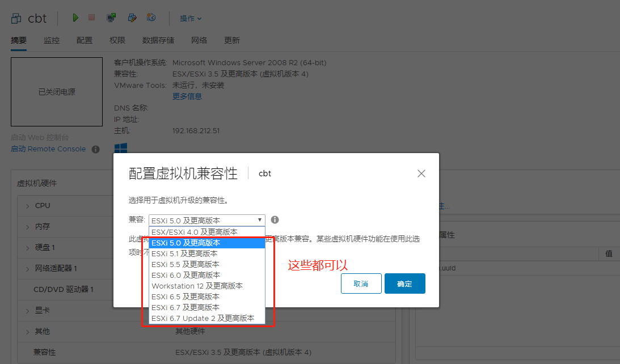Click the Windows guest OS logo icon
Image resolution: width=620 pixels, height=364 pixels.
click(121, 148)
